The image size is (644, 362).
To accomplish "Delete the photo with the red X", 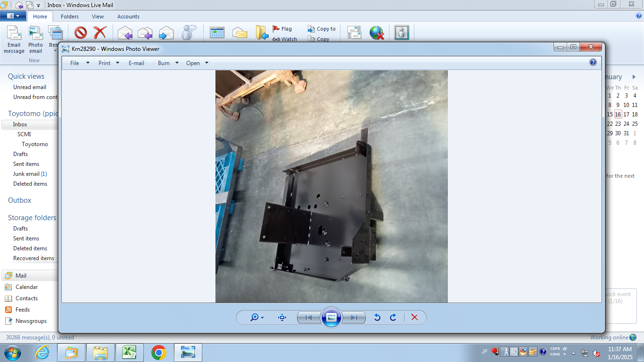I will pyautogui.click(x=414, y=317).
